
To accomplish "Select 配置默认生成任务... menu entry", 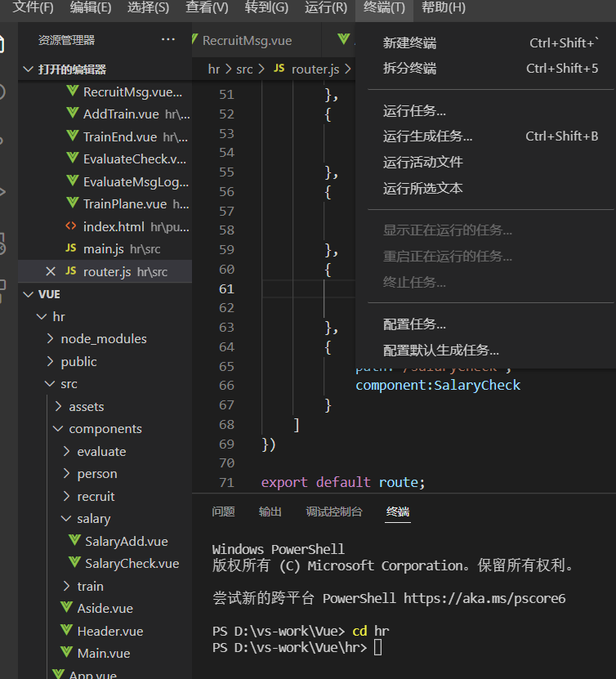I will pos(491,350).
